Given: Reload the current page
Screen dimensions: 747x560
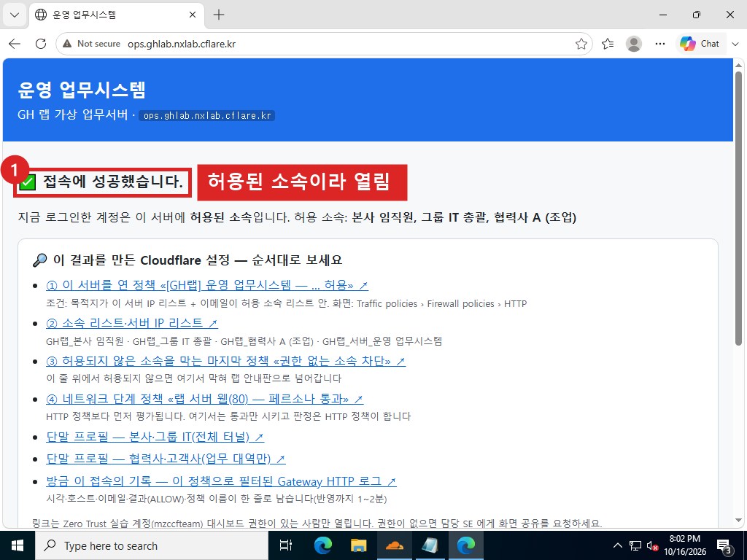Looking at the screenshot, I should [41, 44].
